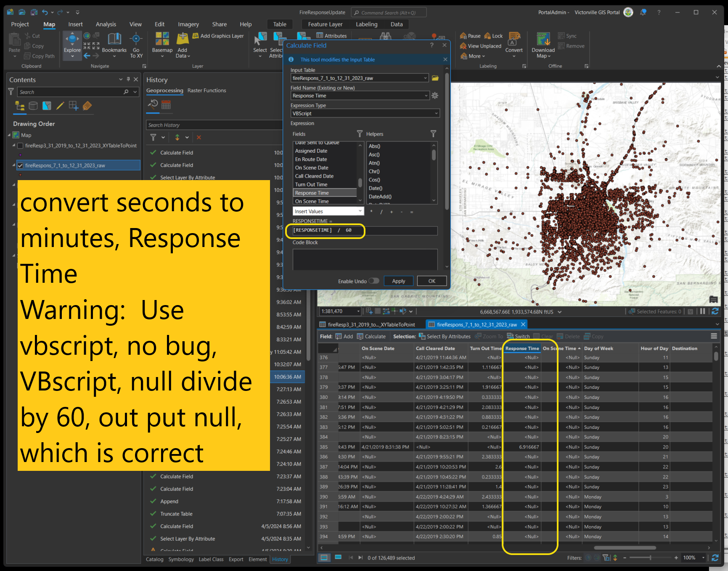Click OK in Calculate Field
This screenshot has width=728, height=571.
pyautogui.click(x=432, y=281)
